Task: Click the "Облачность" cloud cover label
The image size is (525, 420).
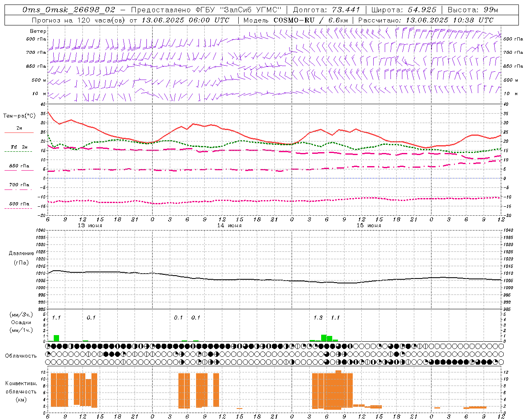Action: (x=21, y=356)
